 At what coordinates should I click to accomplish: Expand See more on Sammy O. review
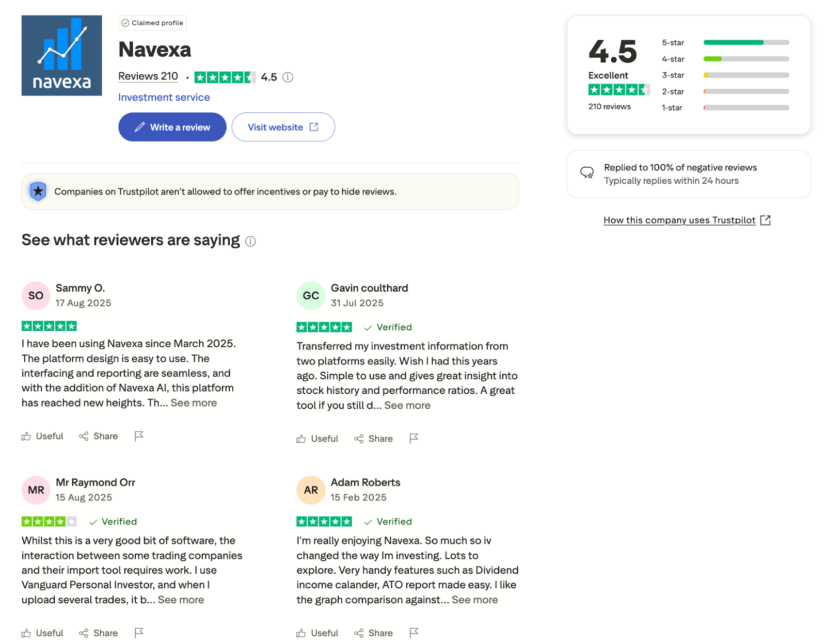point(194,403)
